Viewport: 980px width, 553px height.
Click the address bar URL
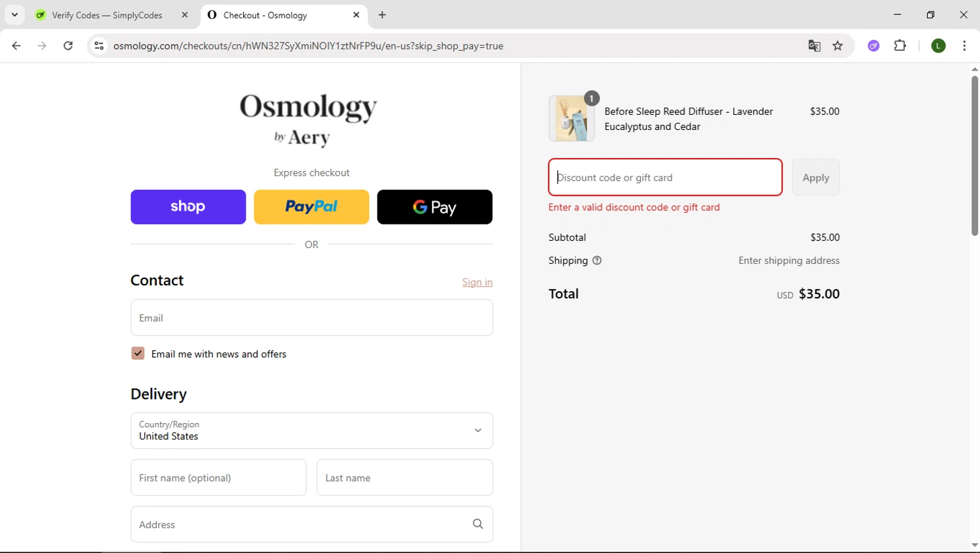pyautogui.click(x=308, y=46)
